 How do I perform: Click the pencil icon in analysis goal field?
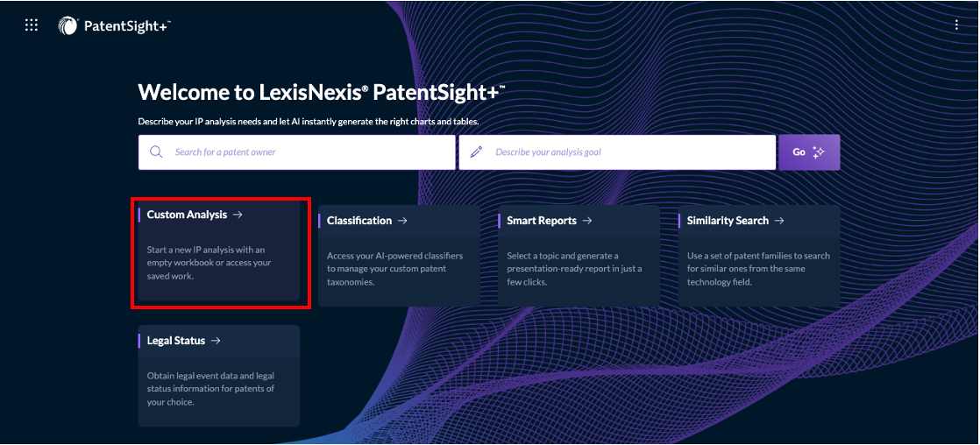tap(476, 152)
